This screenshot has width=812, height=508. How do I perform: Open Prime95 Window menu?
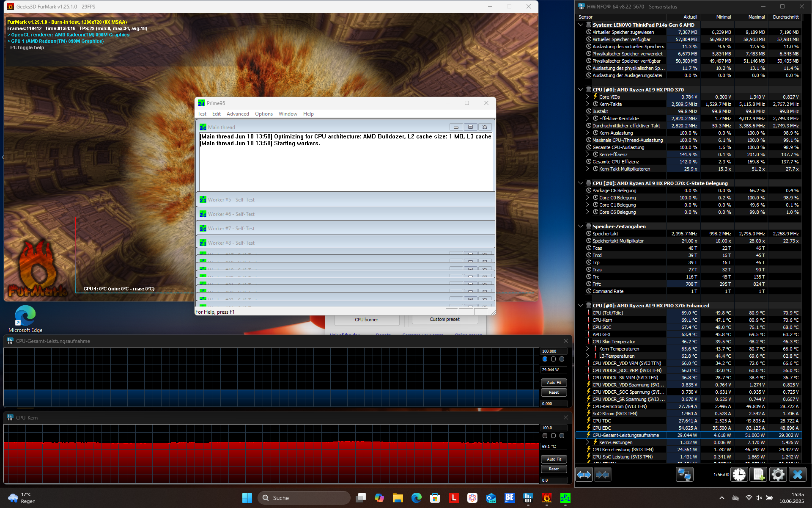point(288,114)
